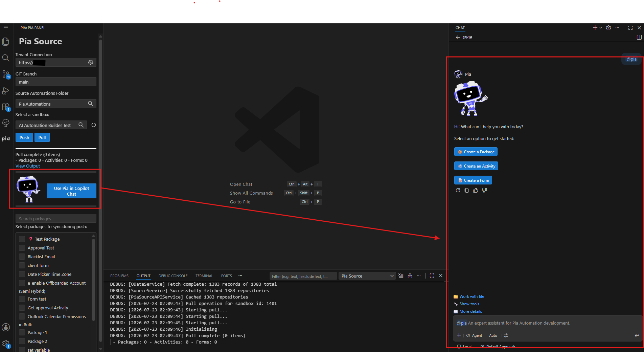Check the Approval Test checkbox
Image resolution: width=644 pixels, height=352 pixels.
[22, 248]
